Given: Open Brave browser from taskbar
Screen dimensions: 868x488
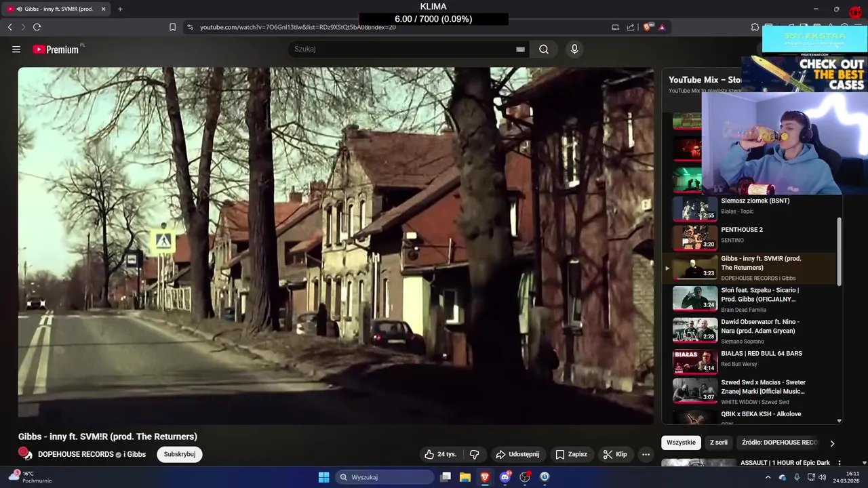Looking at the screenshot, I should 485,477.
